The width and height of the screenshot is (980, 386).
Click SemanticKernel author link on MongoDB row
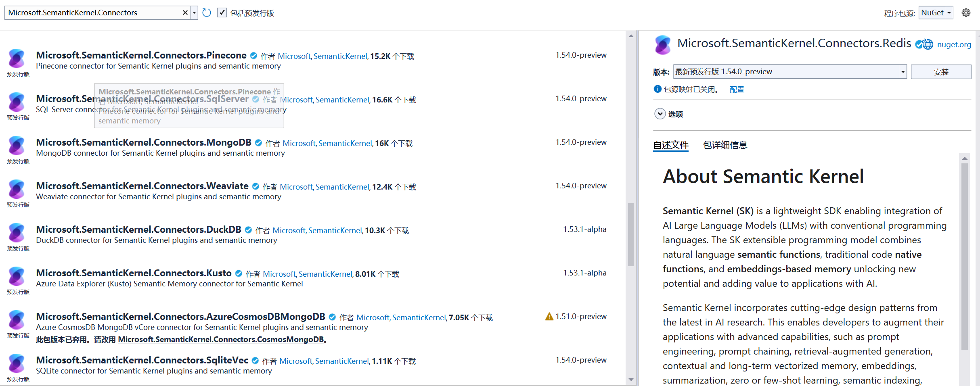pos(345,143)
